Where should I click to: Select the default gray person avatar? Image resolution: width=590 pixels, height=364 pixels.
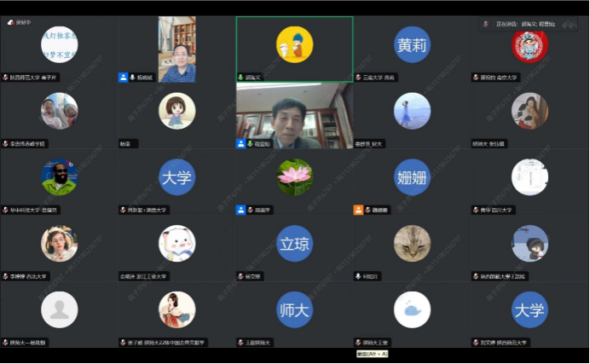click(59, 309)
